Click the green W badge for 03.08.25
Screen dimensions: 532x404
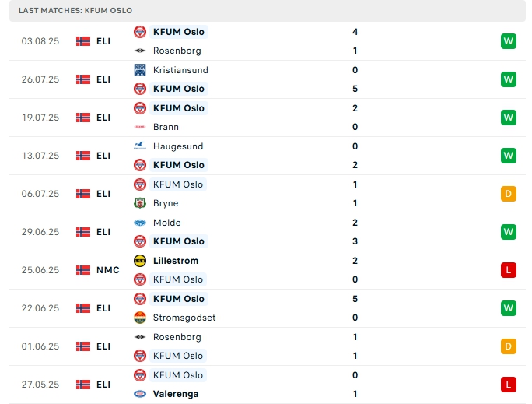[509, 41]
